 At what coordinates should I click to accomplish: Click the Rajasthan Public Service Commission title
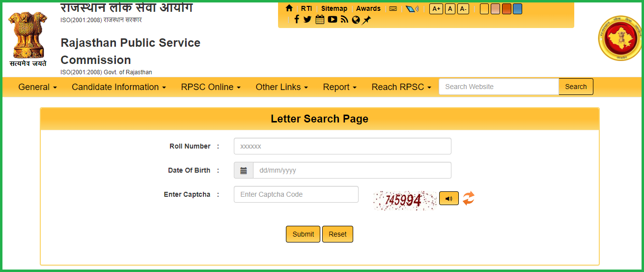pos(130,51)
